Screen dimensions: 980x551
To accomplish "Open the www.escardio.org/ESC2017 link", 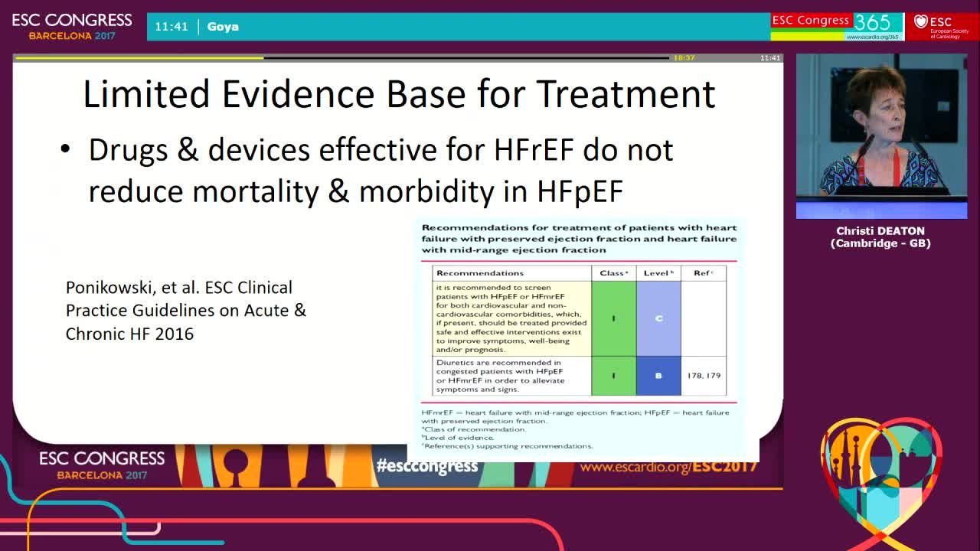I will point(668,466).
